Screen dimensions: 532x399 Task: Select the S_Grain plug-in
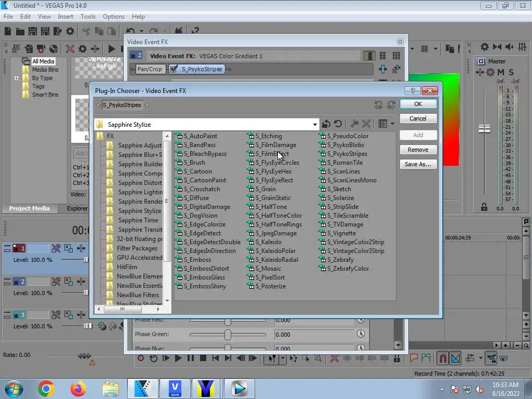[x=262, y=189]
